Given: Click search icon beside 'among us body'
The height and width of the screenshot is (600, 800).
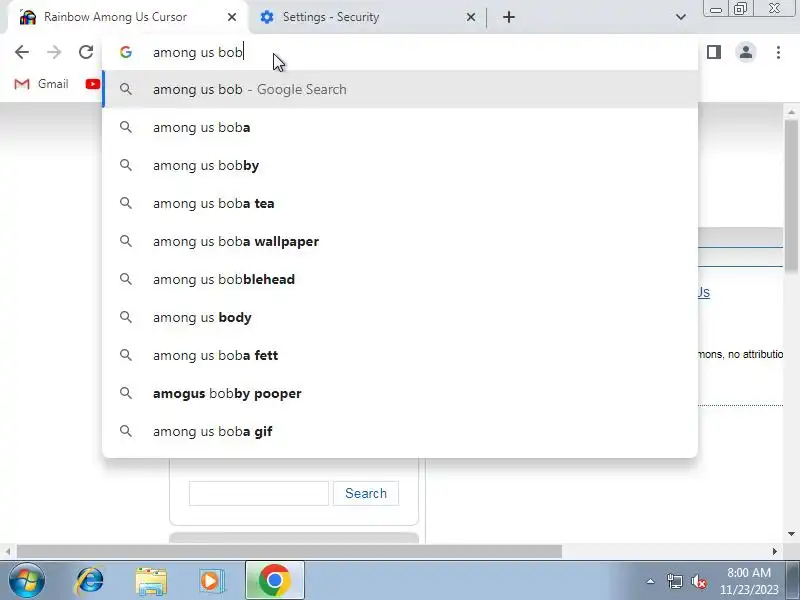Looking at the screenshot, I should [126, 317].
